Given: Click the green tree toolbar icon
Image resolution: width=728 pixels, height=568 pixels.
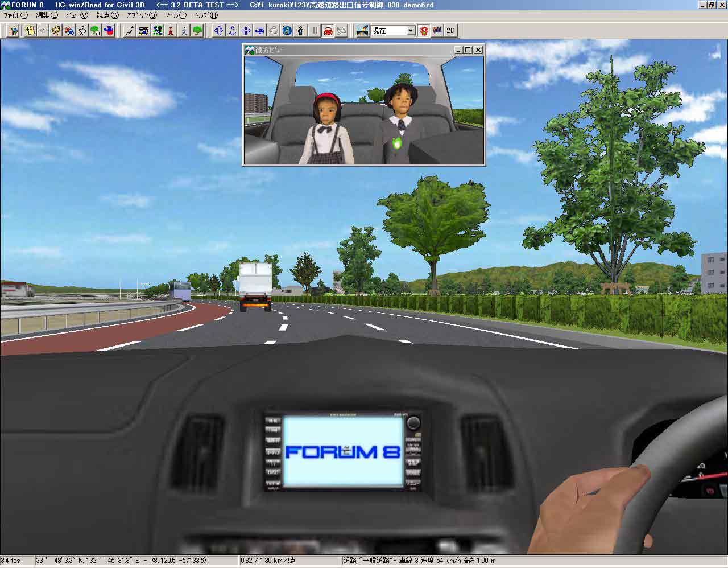Looking at the screenshot, I should coord(197,31).
